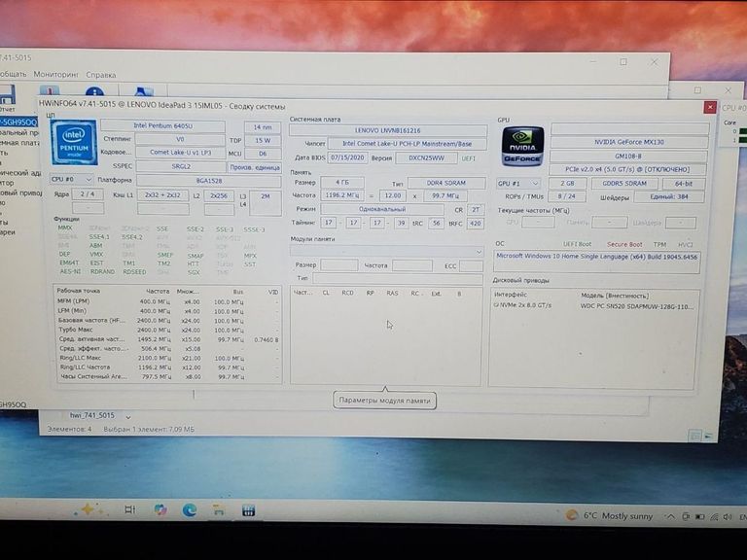
Task: Select the NVMe 2x 8.0 GT/s interface row
Action: (x=522, y=305)
